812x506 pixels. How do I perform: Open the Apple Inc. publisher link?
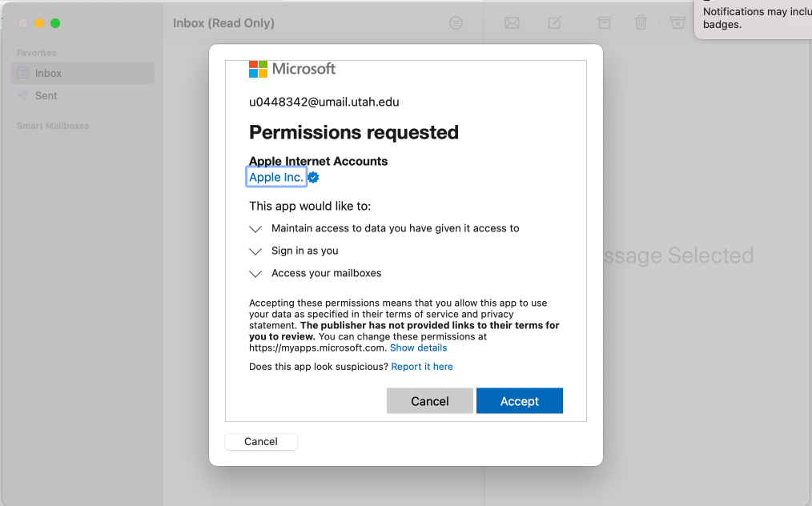(x=276, y=177)
